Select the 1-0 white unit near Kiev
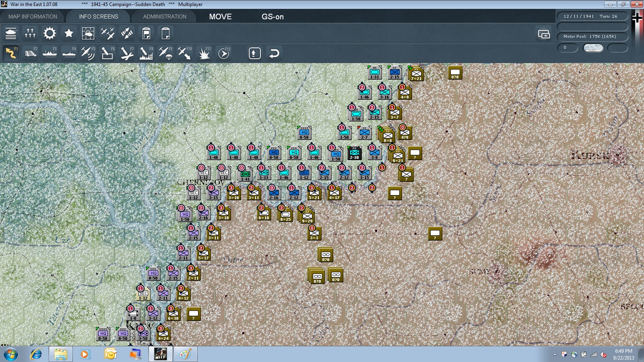644x362 pixels. [133, 313]
